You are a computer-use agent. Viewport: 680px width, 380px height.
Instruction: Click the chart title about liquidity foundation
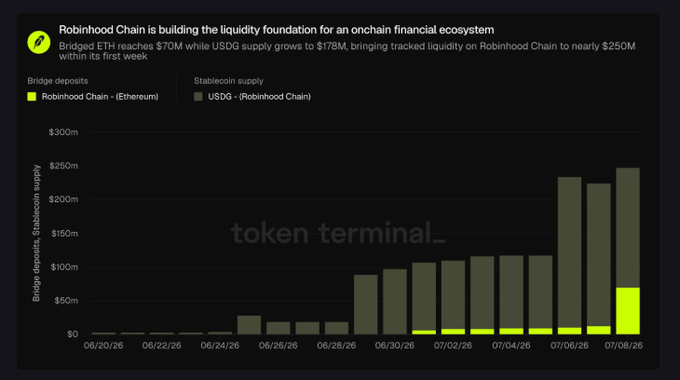[276, 29]
